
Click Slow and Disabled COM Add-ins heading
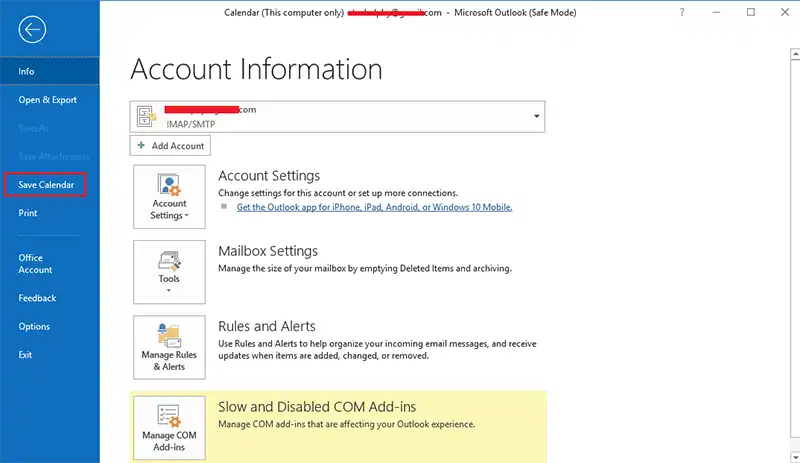[317, 407]
